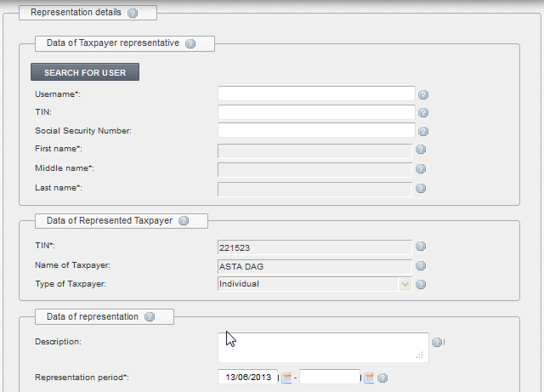Click the SEARCH FOR USER button
Screen dimensions: 544x392
(x=85, y=72)
